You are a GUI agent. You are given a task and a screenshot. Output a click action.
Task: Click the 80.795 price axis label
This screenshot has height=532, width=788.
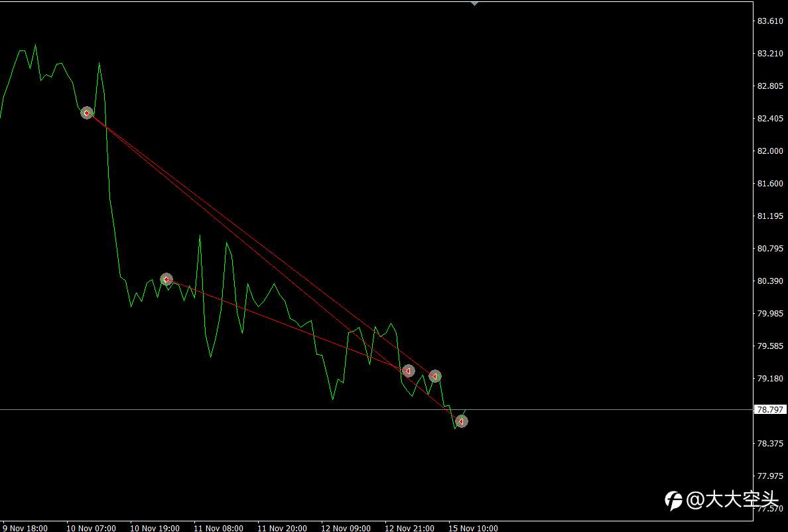(x=770, y=248)
